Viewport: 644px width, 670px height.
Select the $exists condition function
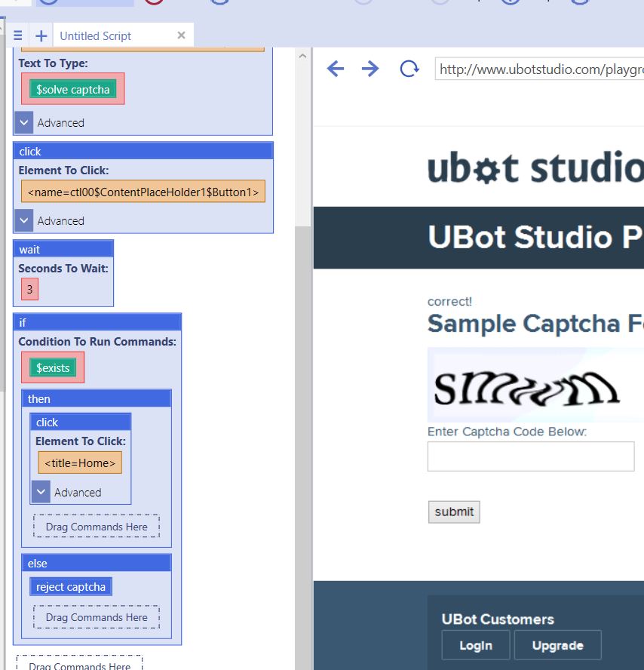(x=53, y=367)
